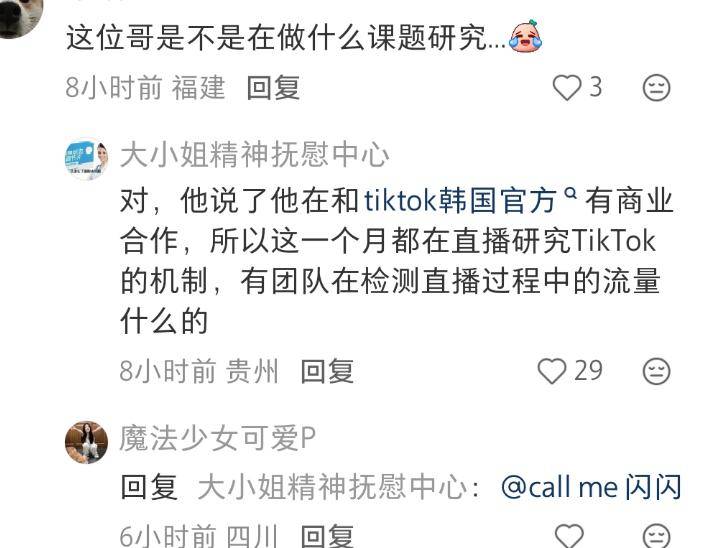Tap the dislike face on the 四川 comment

pos(657,536)
